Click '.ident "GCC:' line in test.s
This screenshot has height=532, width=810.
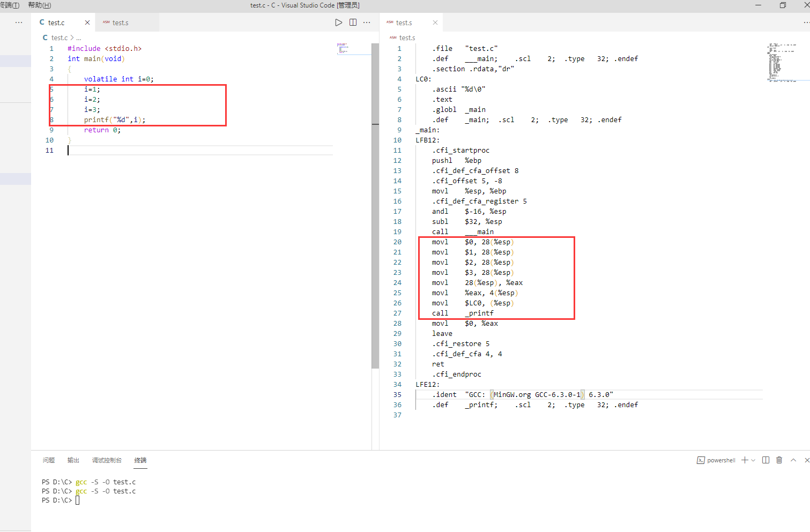523,394
